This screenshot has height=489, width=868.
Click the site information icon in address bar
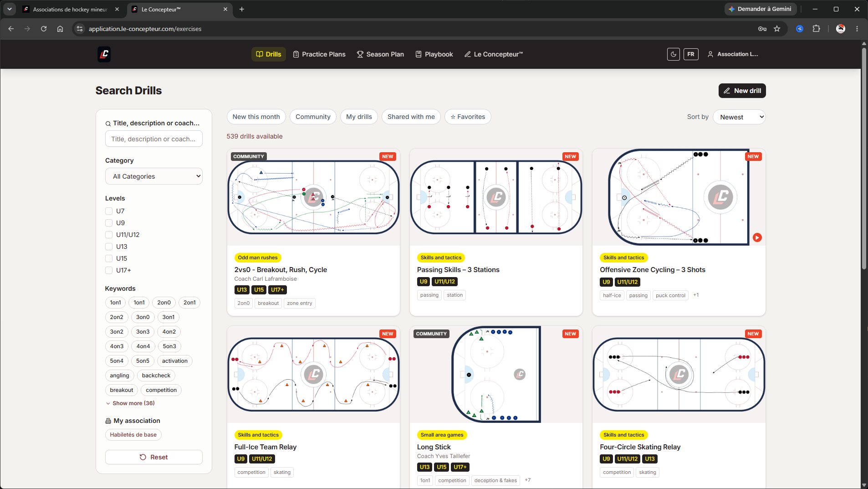[80, 29]
